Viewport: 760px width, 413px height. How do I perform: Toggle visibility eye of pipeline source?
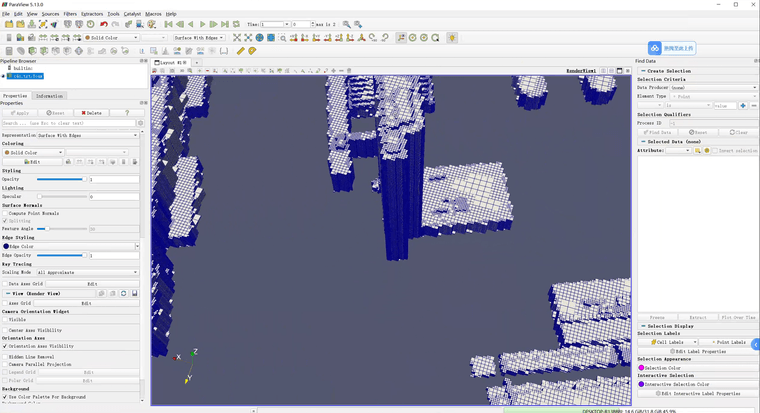click(4, 75)
